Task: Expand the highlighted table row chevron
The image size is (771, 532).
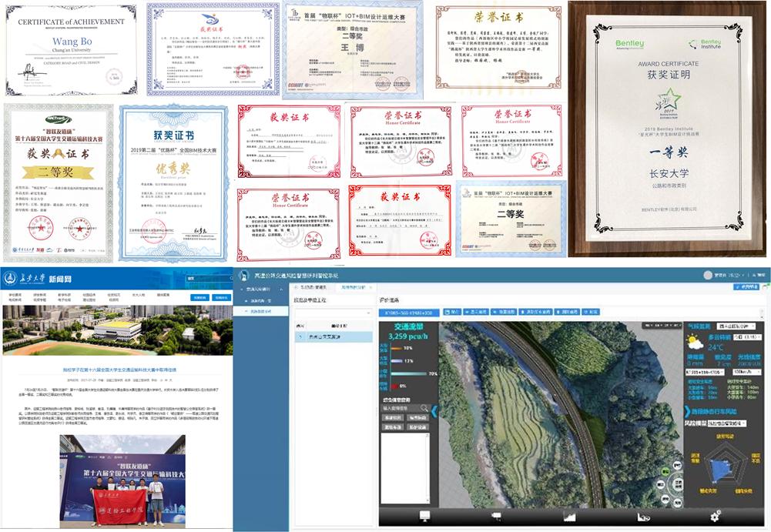Action: 300,336
